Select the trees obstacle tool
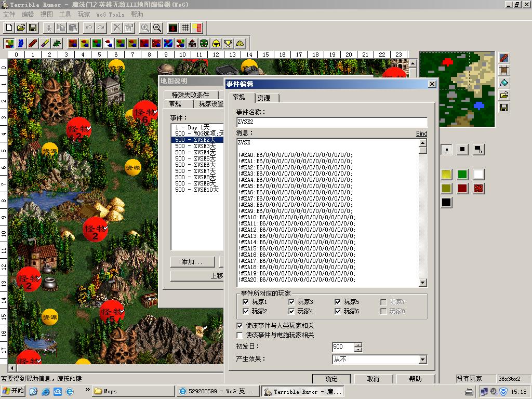Image resolution: width=532 pixels, height=399 pixels. (57, 44)
